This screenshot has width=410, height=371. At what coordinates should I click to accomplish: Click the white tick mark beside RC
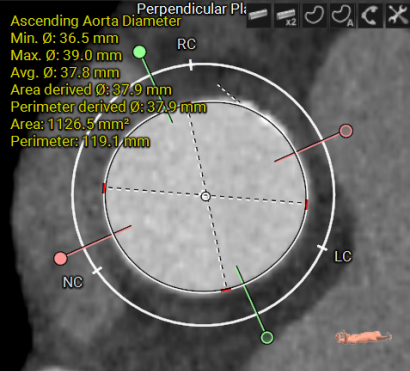coord(191,65)
